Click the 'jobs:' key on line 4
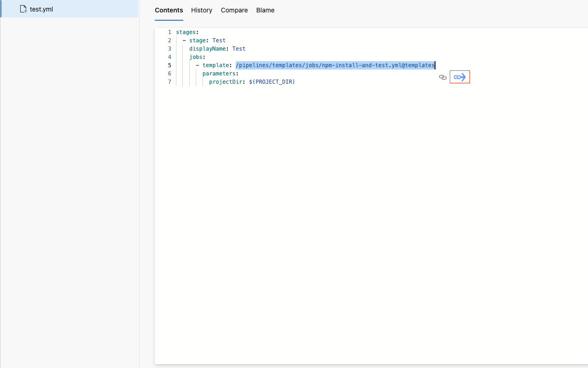588x368 pixels. pyautogui.click(x=197, y=57)
